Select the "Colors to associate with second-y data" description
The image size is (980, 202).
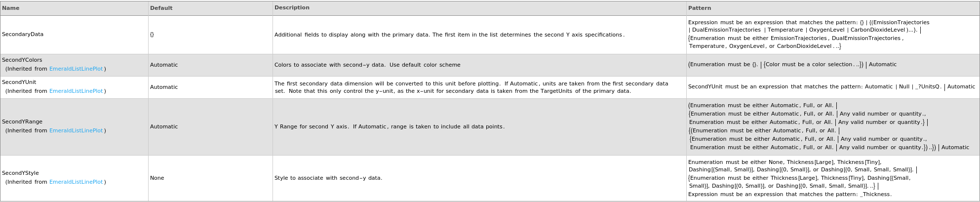[367, 65]
